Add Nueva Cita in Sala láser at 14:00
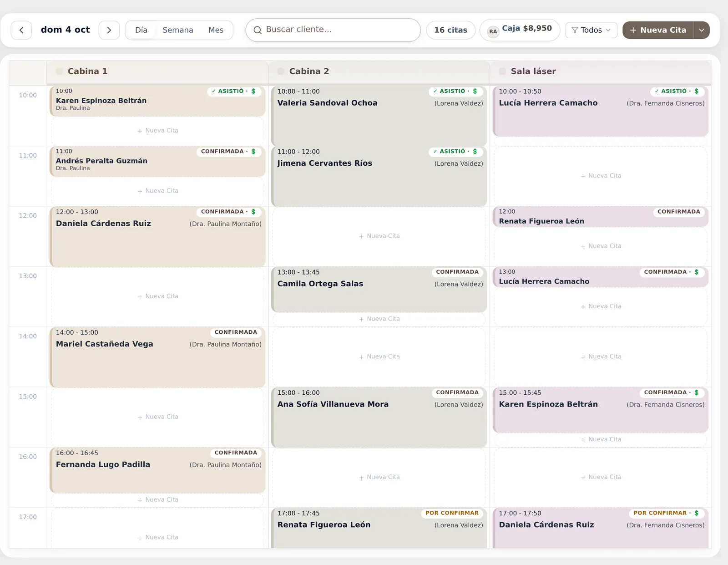The image size is (728, 565). pyautogui.click(x=601, y=356)
